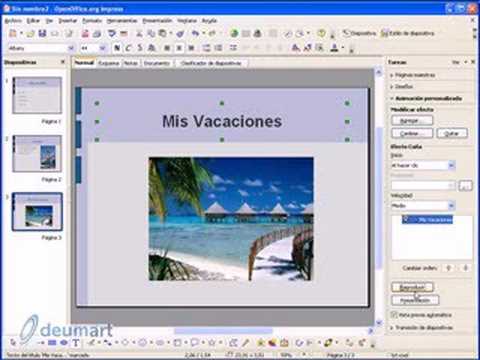Screen dimensions: 480x360
Task: Click the beach photo on the slide
Action: pyautogui.click(x=231, y=219)
